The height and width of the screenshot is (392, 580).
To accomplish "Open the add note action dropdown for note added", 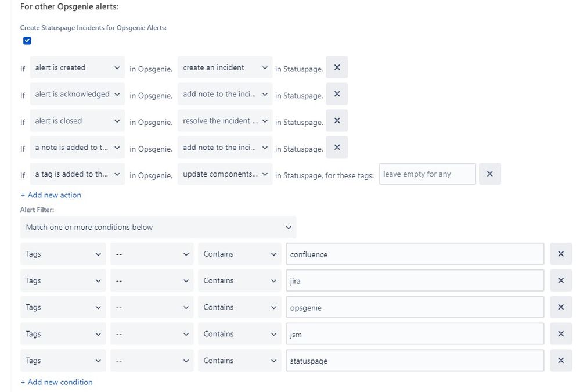I will coord(225,148).
